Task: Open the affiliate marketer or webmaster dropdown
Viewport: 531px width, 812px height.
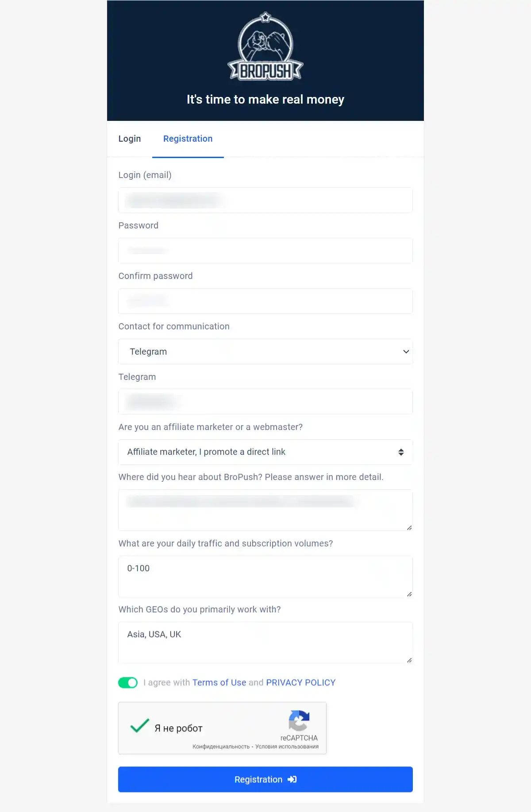Action: pos(265,452)
